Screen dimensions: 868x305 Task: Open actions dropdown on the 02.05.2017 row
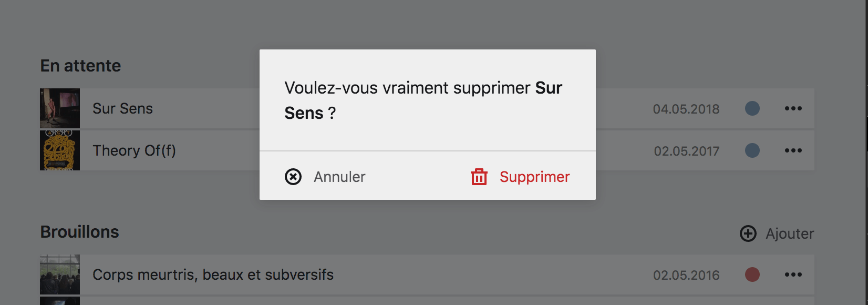pyautogui.click(x=793, y=150)
